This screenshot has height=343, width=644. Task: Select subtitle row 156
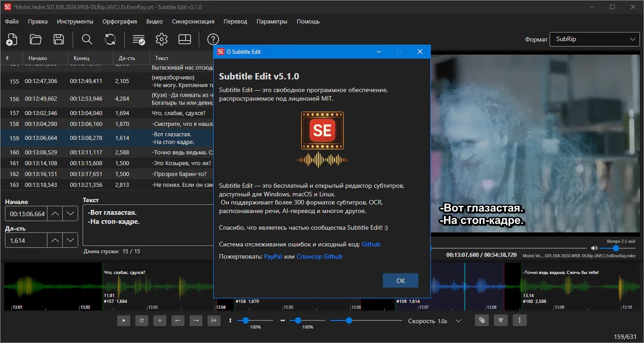tap(107, 98)
